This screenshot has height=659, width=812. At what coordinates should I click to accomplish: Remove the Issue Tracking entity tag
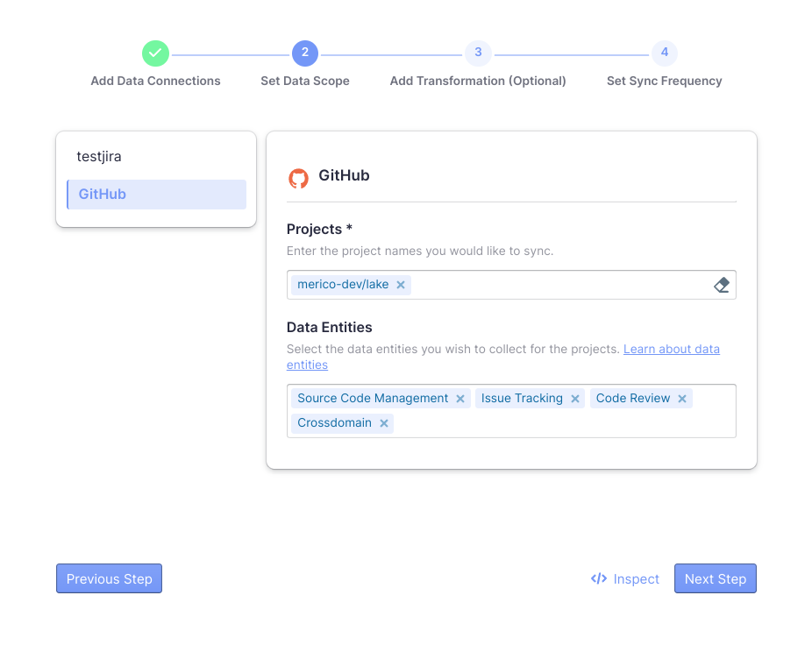pos(575,399)
